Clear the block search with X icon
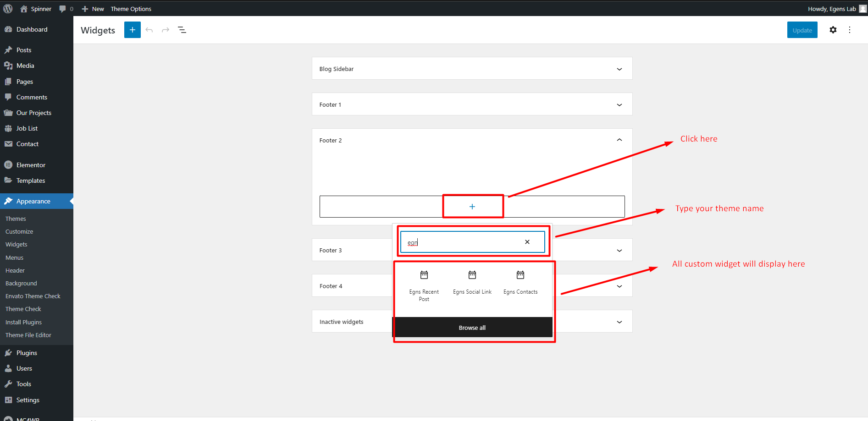The image size is (868, 421). click(527, 242)
